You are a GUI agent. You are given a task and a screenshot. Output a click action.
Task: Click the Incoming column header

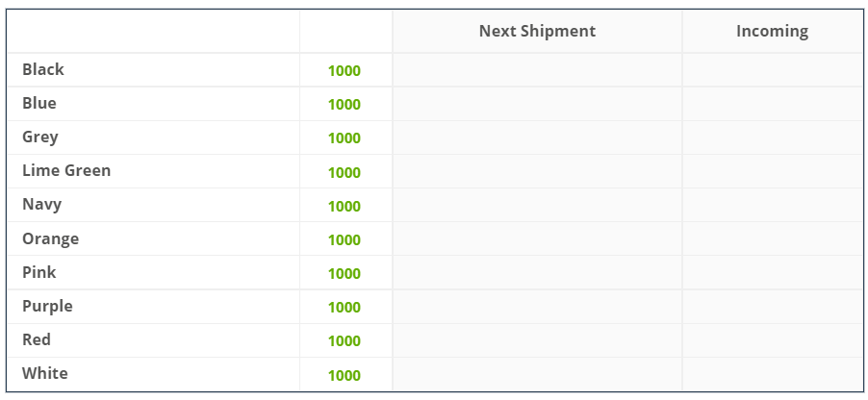pos(772,31)
